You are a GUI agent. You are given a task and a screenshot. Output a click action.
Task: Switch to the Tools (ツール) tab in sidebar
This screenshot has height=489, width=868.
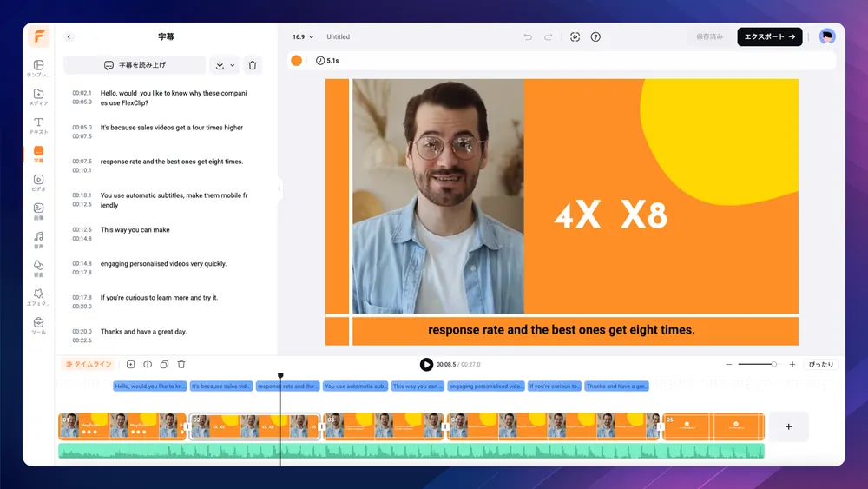click(x=38, y=326)
